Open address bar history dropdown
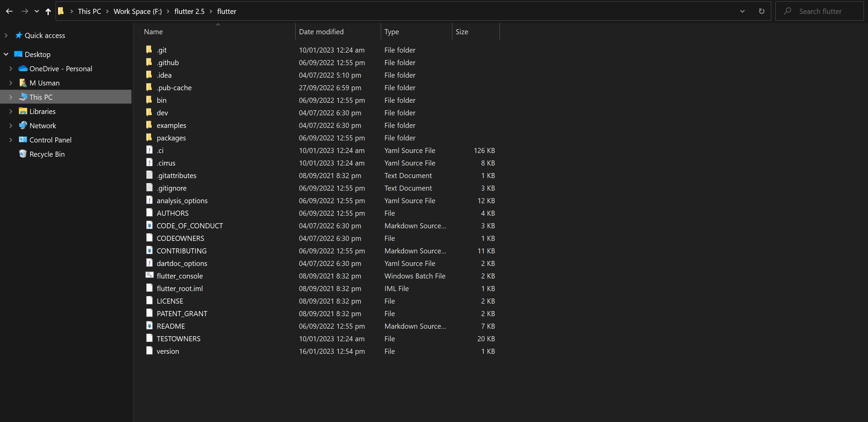 coord(742,11)
